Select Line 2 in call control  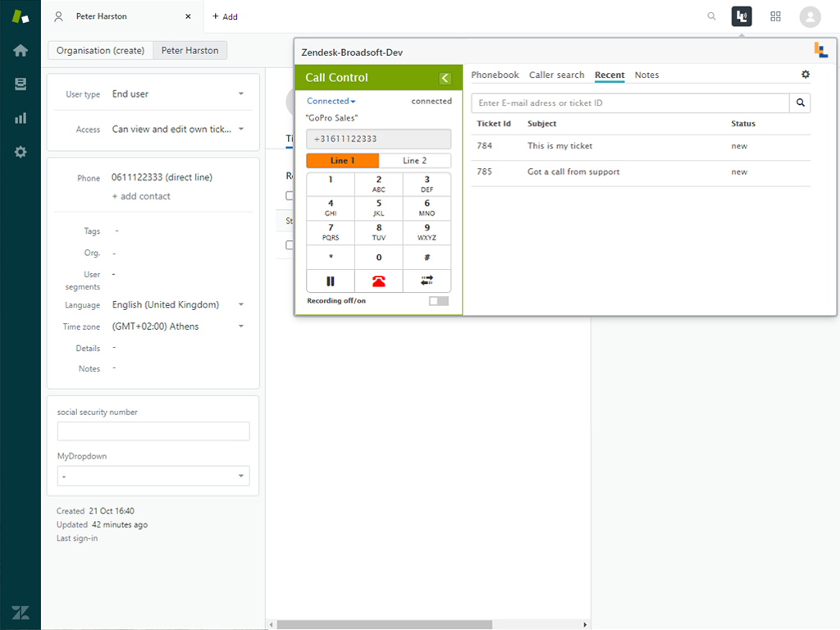415,161
